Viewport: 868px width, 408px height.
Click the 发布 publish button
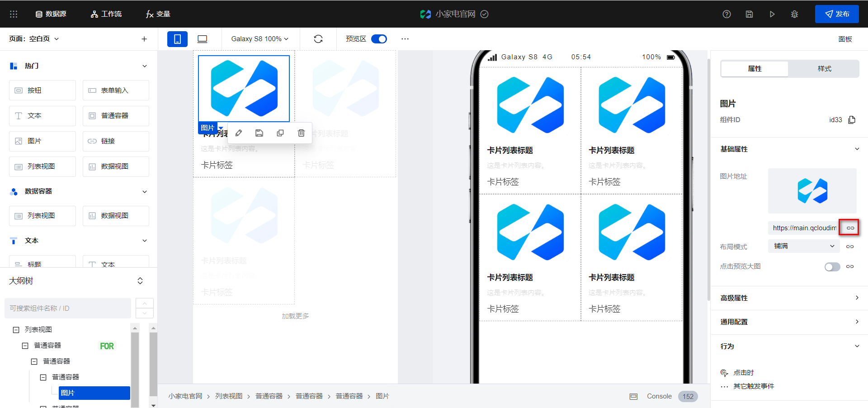click(837, 14)
